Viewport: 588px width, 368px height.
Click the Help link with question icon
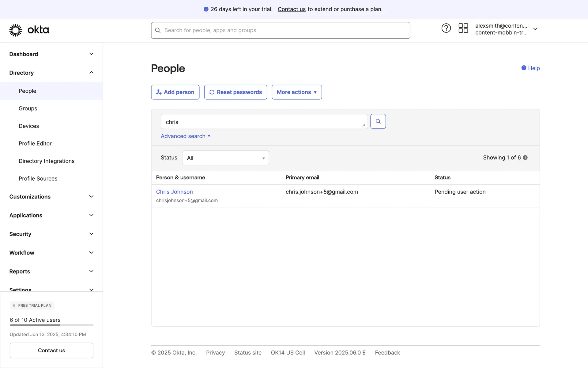pyautogui.click(x=530, y=68)
